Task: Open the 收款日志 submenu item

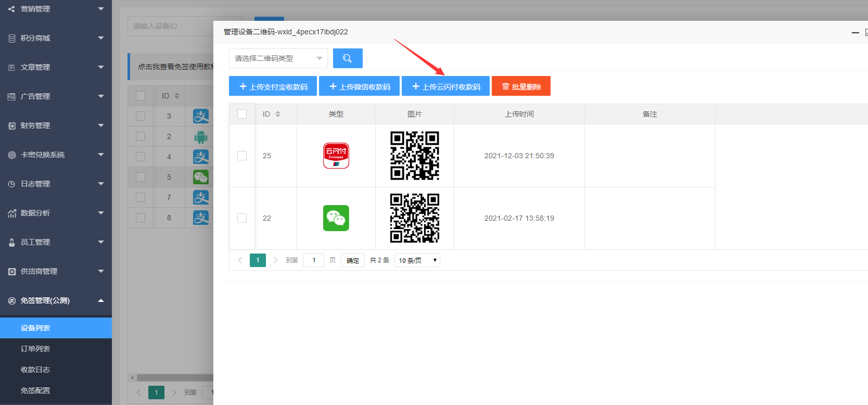Action: [x=56, y=370]
